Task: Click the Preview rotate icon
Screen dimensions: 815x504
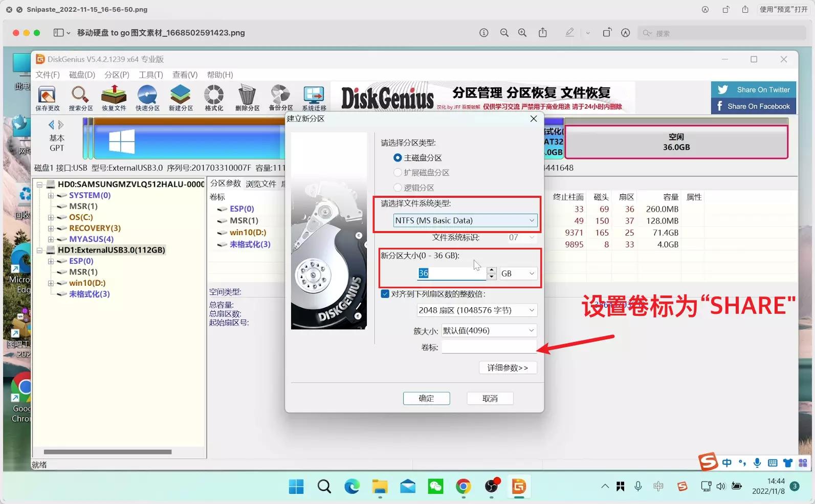Action: tap(607, 33)
